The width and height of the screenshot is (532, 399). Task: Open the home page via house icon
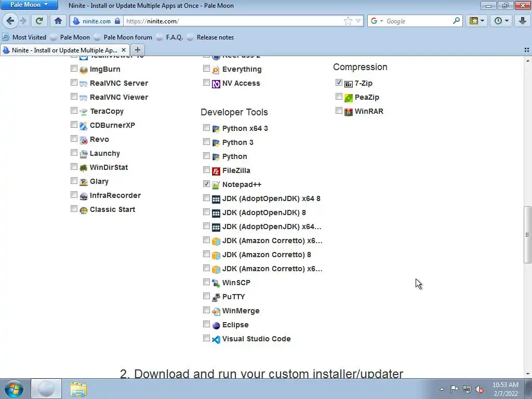(58, 21)
